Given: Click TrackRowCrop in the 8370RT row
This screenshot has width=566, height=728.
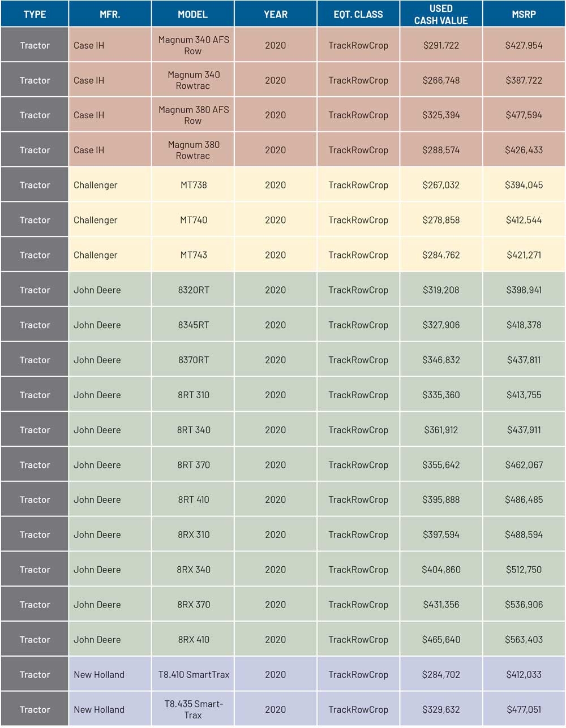Looking at the screenshot, I should pyautogui.click(x=358, y=360).
